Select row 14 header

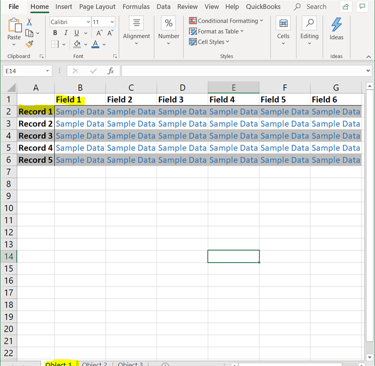coord(9,256)
